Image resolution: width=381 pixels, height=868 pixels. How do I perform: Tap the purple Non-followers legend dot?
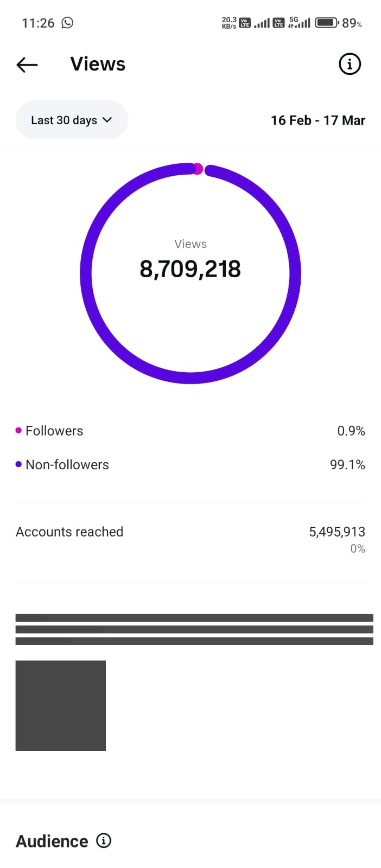[x=18, y=464]
